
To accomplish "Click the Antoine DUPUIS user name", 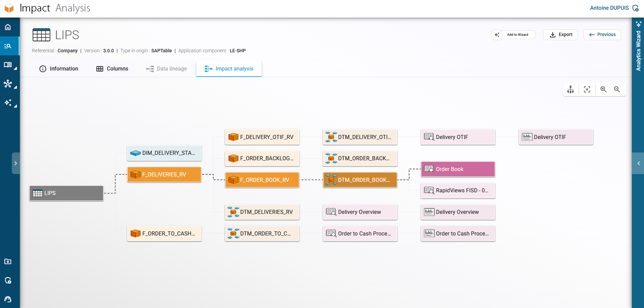I will tap(609, 8).
